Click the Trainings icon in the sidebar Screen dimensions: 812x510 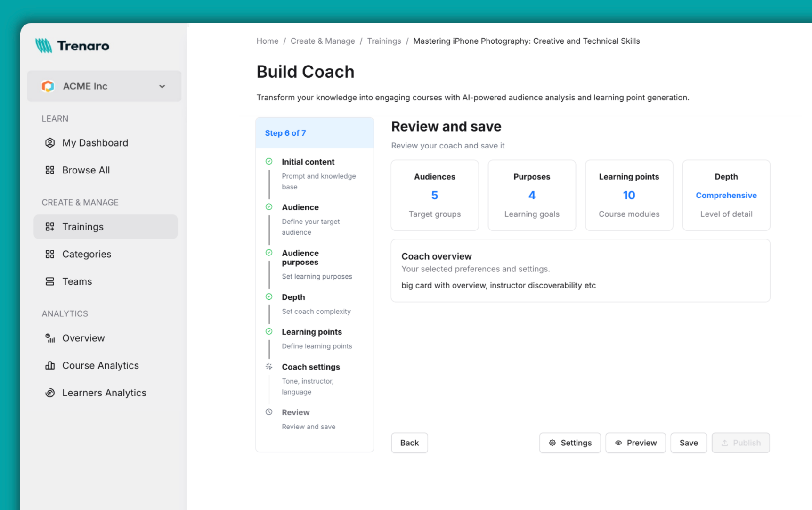(x=50, y=226)
